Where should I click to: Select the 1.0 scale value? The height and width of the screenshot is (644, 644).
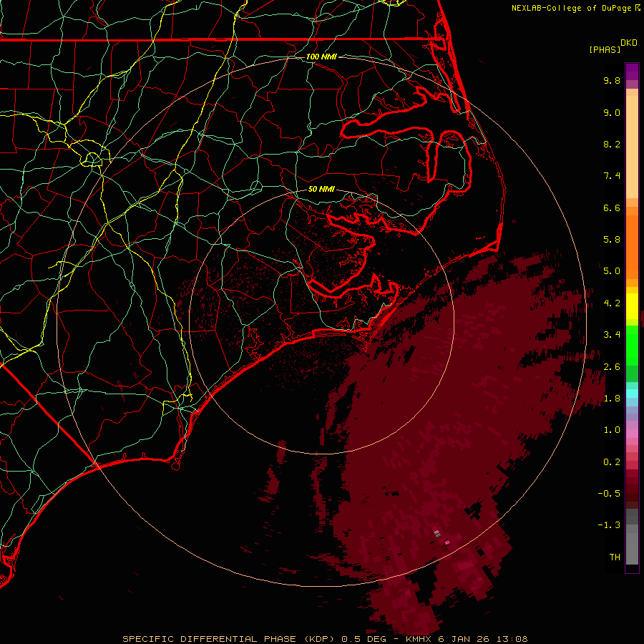[612, 430]
